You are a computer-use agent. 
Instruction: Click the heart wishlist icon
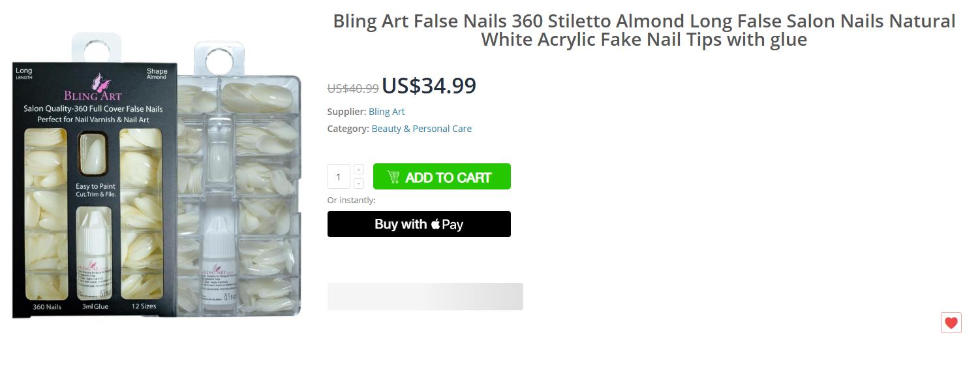coord(951,323)
